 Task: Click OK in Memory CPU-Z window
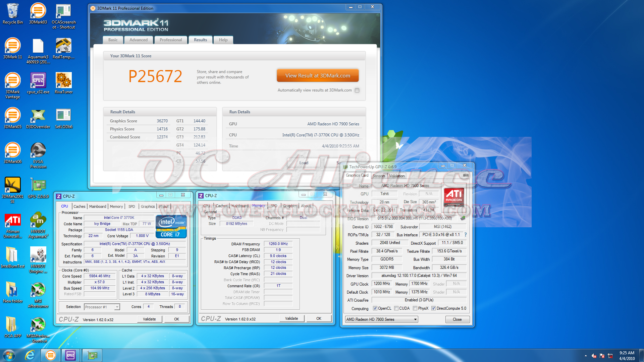click(x=319, y=318)
